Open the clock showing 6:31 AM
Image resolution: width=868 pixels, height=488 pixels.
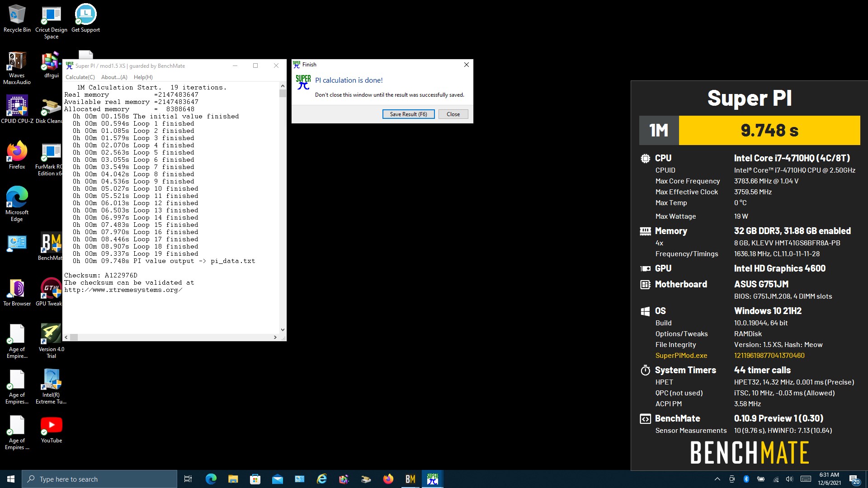tap(829, 479)
